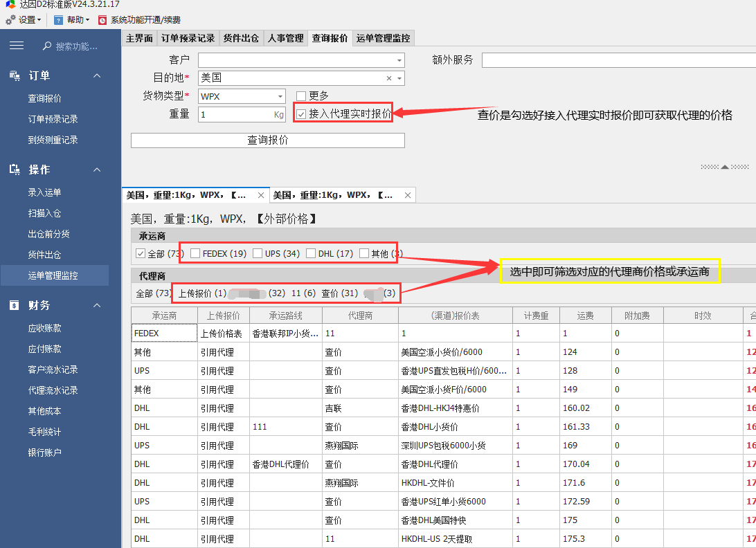
Task: Clear the 目的地 field with the x icon
Action: tap(389, 78)
